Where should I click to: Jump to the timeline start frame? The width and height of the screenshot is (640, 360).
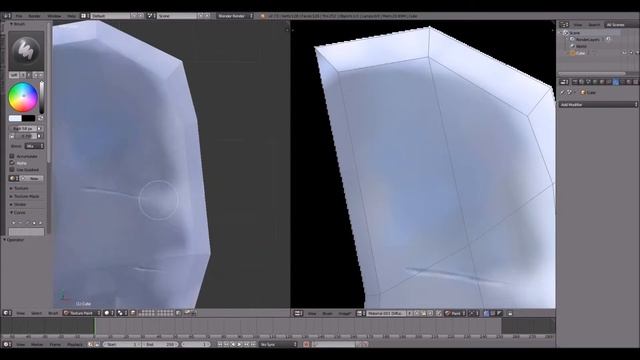[220, 344]
